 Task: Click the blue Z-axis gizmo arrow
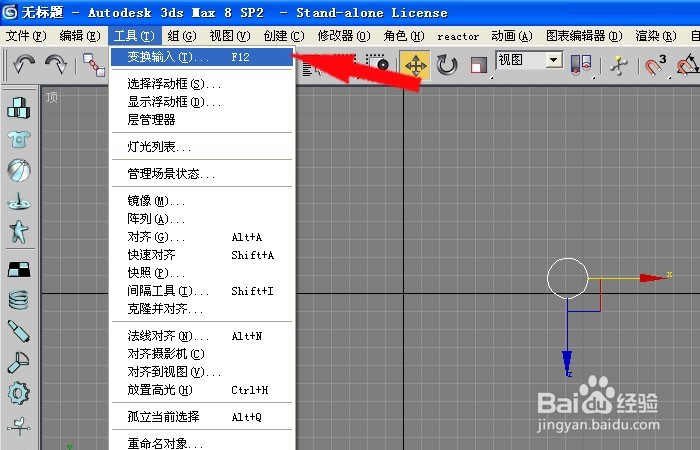click(567, 362)
